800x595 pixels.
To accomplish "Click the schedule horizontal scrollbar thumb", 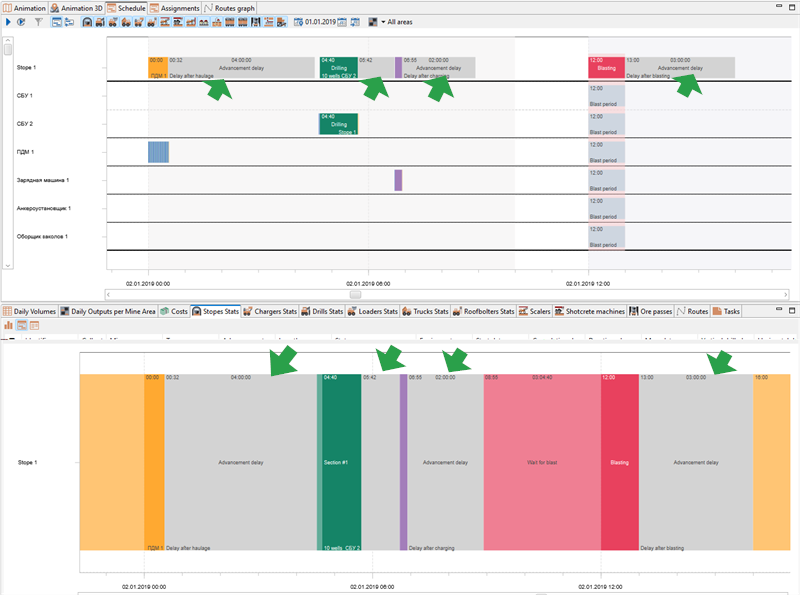I will [355, 294].
